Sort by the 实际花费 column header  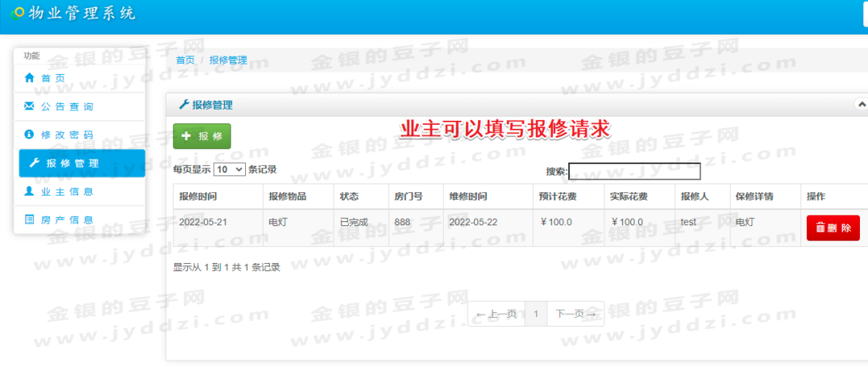point(640,196)
